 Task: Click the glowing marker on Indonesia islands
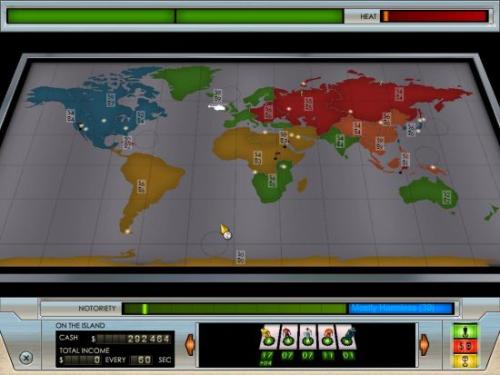(x=433, y=167)
